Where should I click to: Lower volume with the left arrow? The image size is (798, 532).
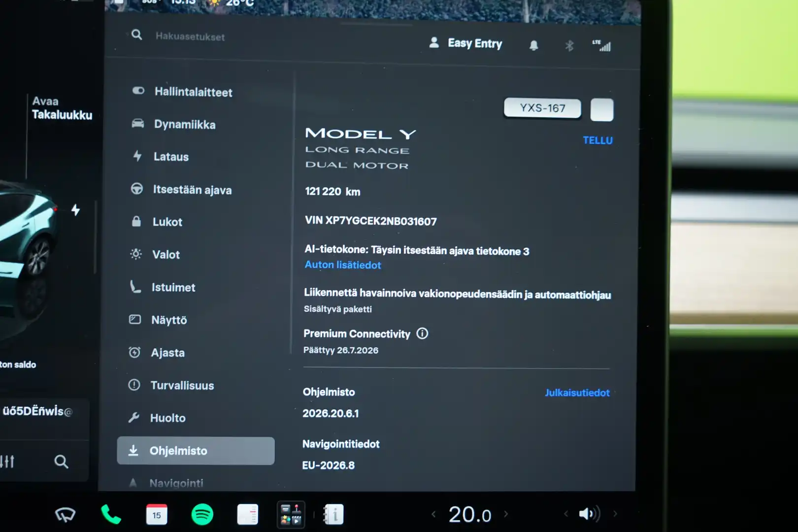566,514
